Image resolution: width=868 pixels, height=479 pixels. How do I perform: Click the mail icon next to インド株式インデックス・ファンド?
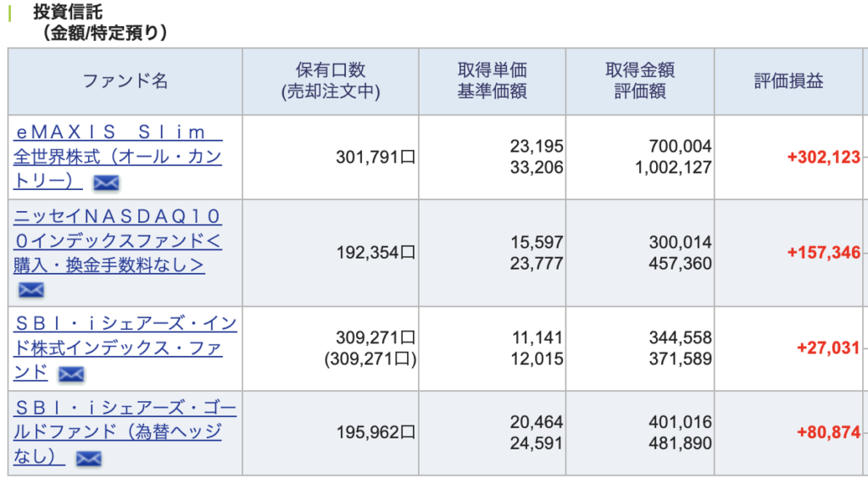[71, 374]
